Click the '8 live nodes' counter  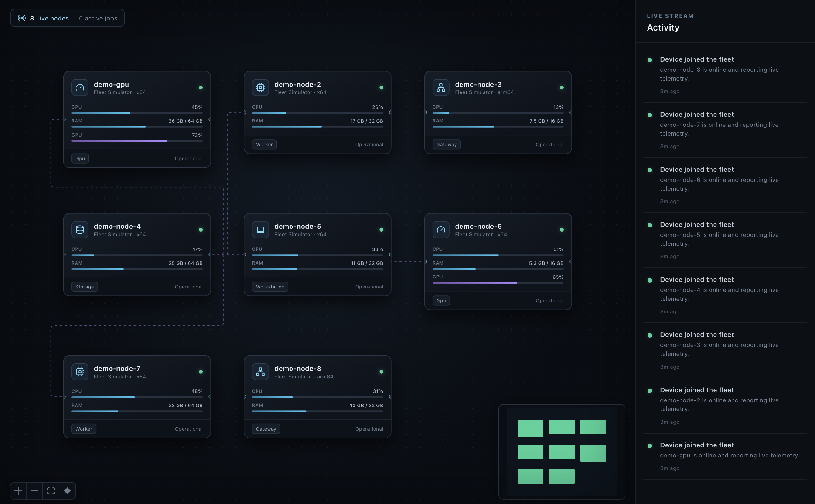click(x=49, y=18)
